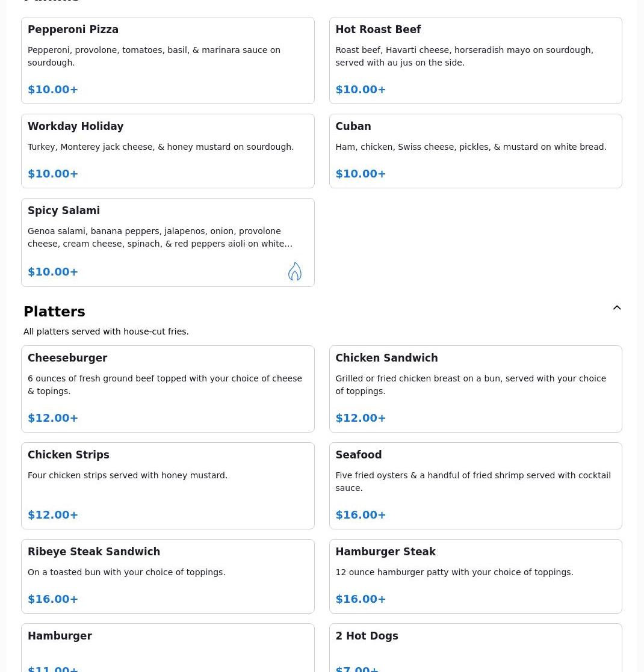644x672 pixels.
Task: Choose the Ribeye Steak Sandwich
Action: tap(167, 576)
